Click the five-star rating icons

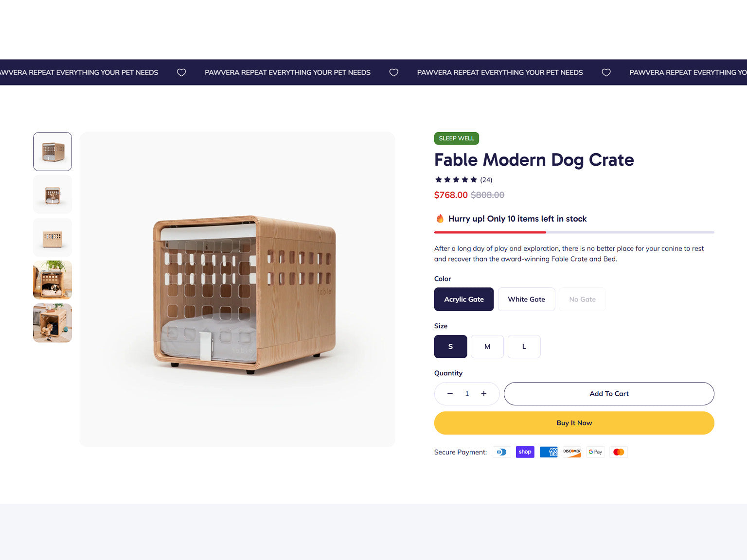tap(456, 180)
